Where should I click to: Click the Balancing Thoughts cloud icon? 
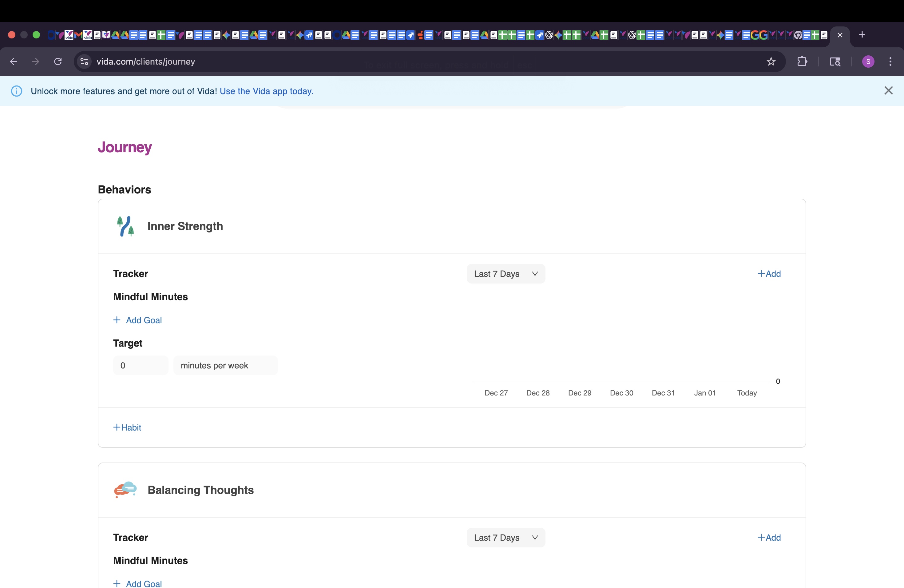[x=125, y=490]
